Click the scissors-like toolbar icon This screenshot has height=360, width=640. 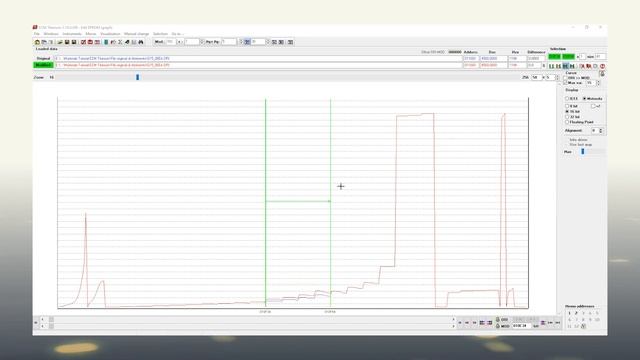click(120, 42)
